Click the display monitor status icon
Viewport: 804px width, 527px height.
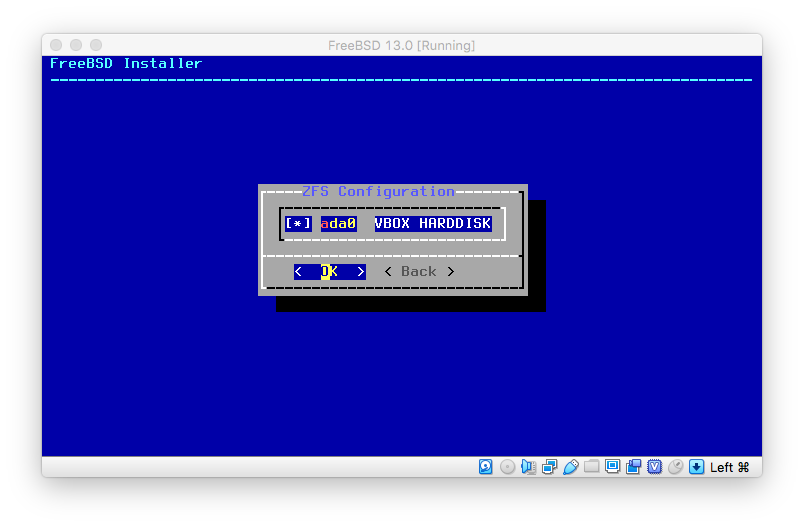(613, 467)
